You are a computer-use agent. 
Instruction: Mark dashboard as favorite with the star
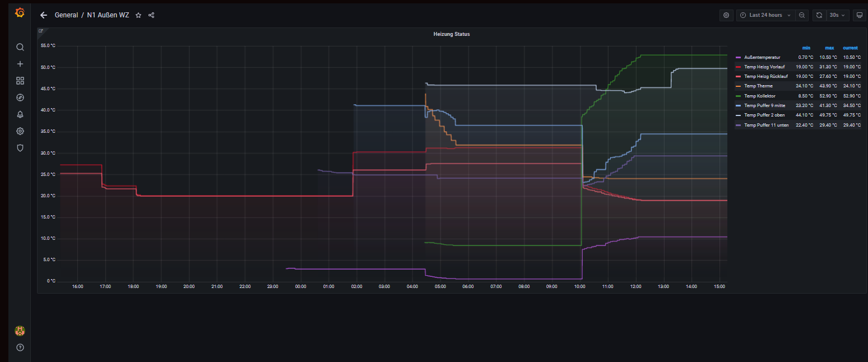(138, 15)
